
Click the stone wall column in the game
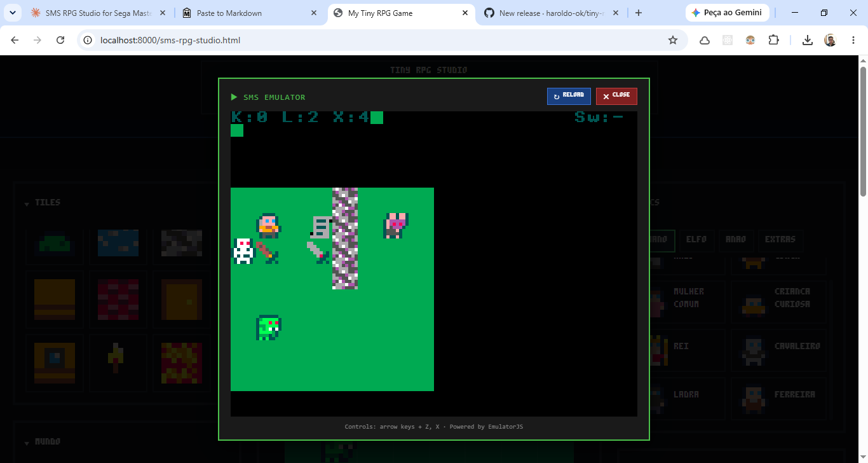(345, 238)
